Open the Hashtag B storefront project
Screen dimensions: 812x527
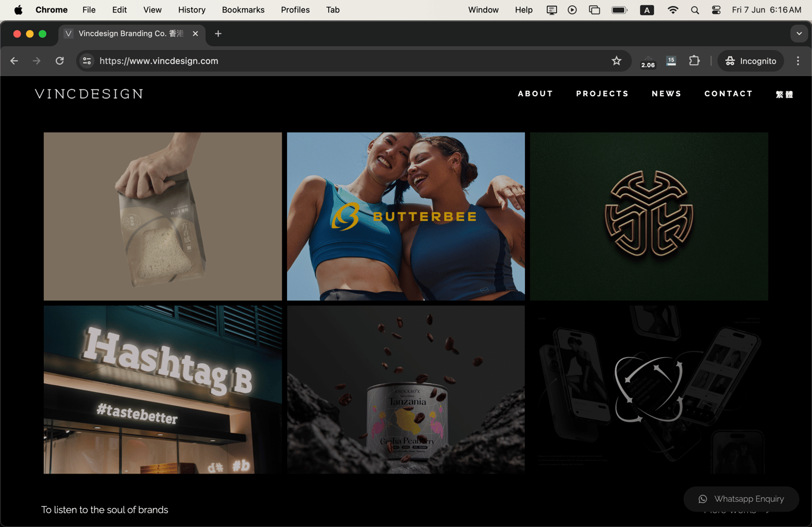(x=163, y=390)
